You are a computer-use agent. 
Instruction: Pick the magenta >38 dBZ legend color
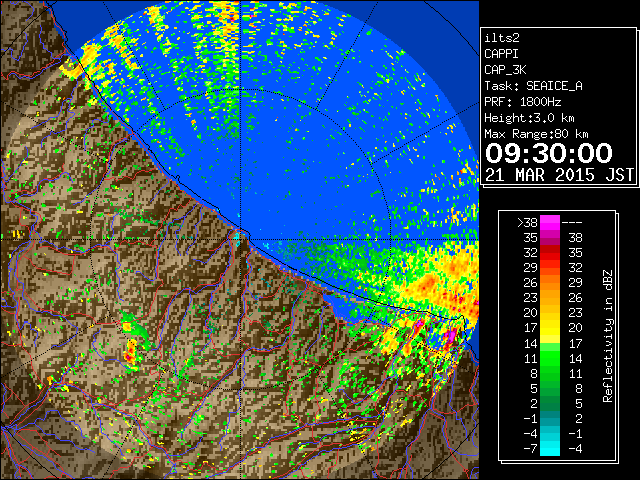pos(550,223)
